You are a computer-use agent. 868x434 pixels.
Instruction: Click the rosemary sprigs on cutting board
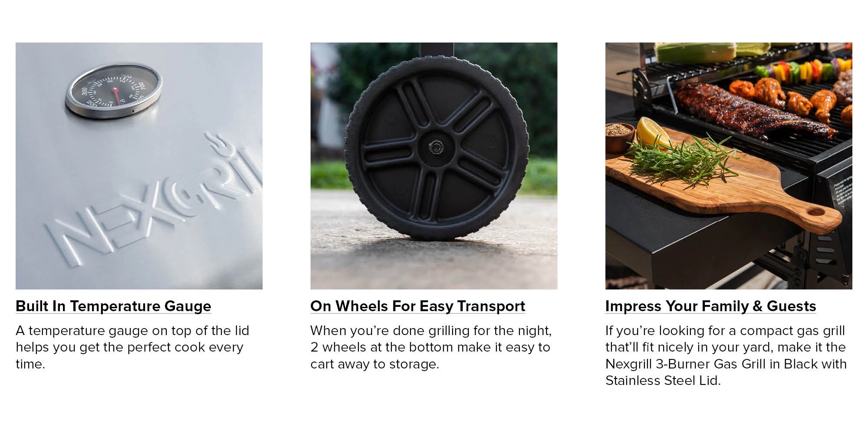(681, 155)
